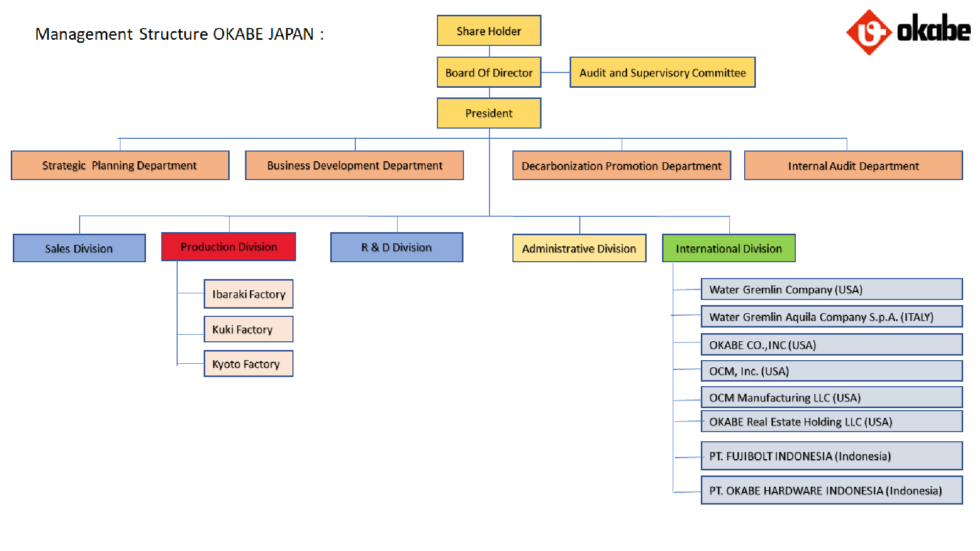Select the green International Division box
The height and width of the screenshot is (551, 980).
[x=728, y=248]
